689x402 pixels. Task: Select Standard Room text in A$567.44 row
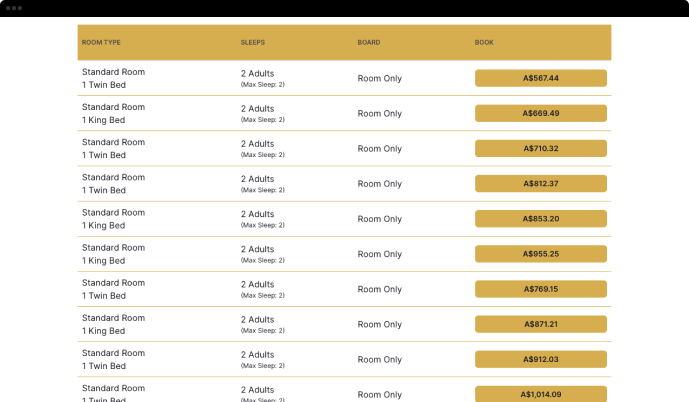point(113,72)
